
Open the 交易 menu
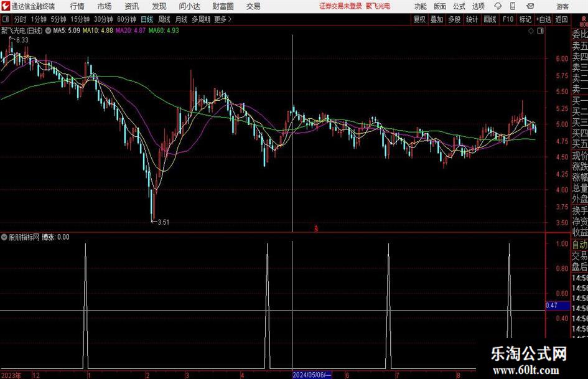click(253, 6)
